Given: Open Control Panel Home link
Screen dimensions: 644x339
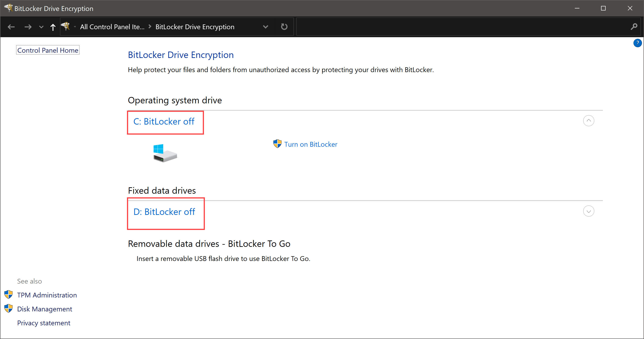Looking at the screenshot, I should [x=48, y=50].
